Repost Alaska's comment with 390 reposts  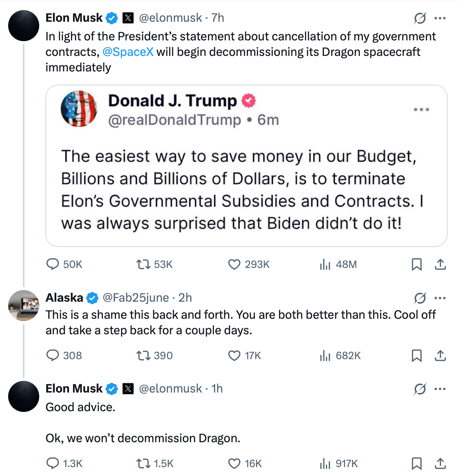click(143, 355)
